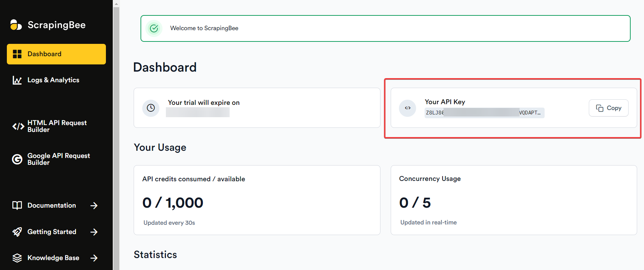
Task: Expand Knowledge Base via its arrow
Action: pos(94,258)
